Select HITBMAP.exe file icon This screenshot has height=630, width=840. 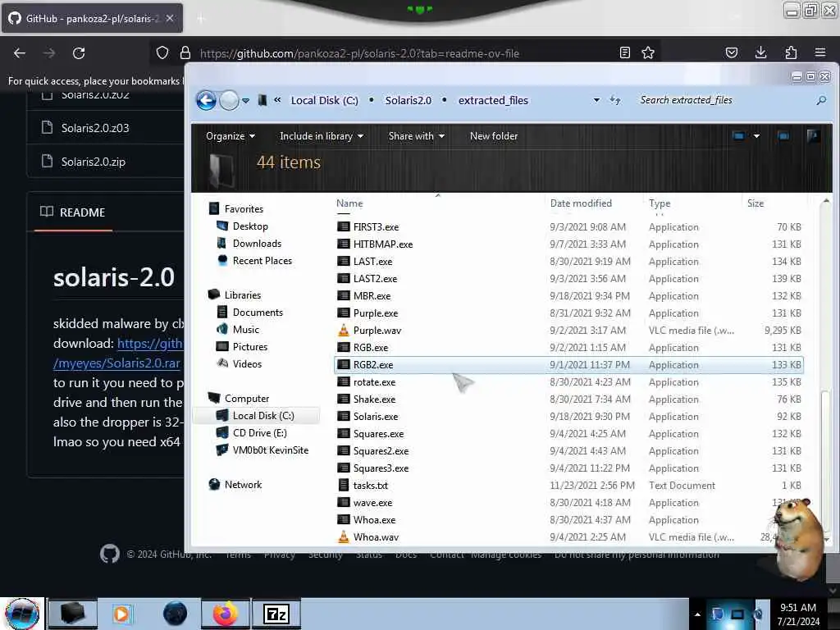tap(344, 244)
